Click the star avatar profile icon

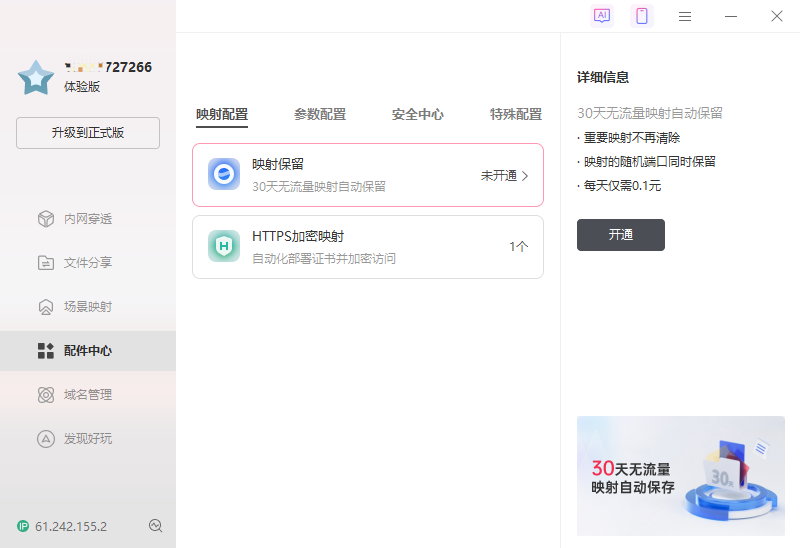[x=36, y=77]
